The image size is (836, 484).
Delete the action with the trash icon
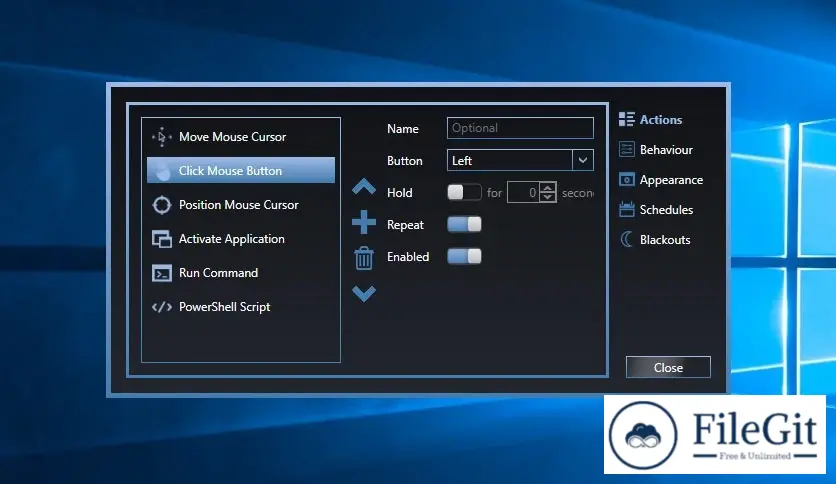point(364,258)
